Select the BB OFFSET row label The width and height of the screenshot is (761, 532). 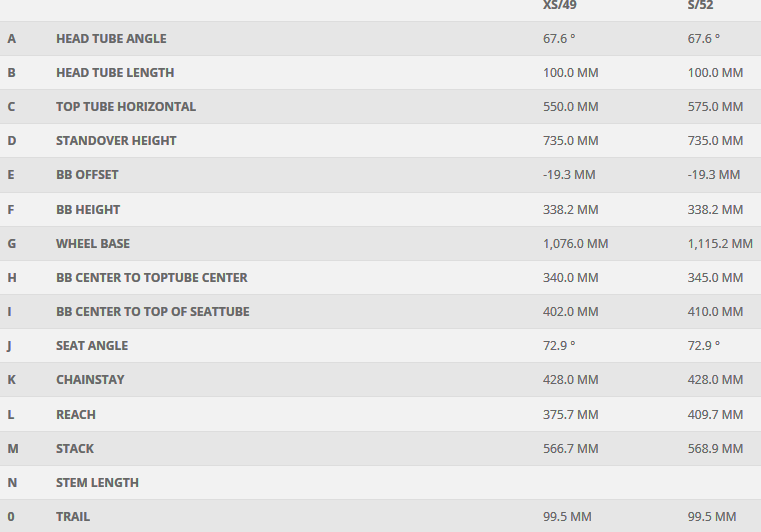[87, 175]
